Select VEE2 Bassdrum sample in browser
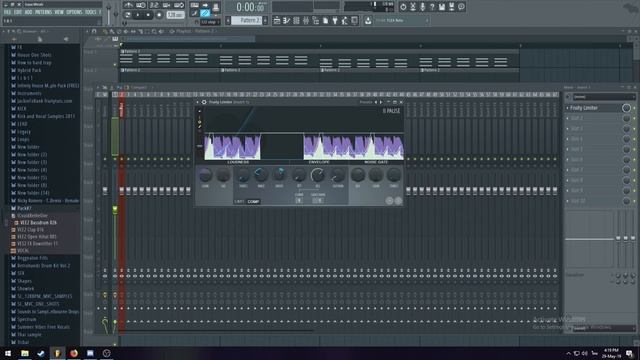640x360 pixels. click(x=38, y=223)
